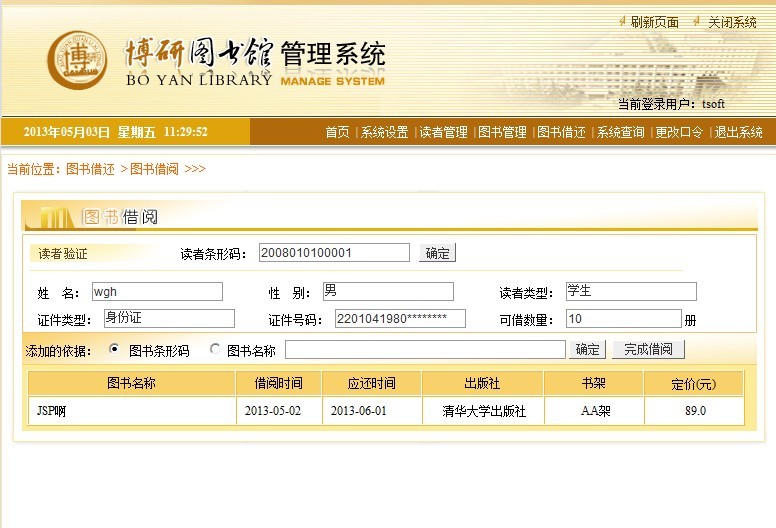
Task: Click the refresh page lightning icon
Action: tap(623, 21)
